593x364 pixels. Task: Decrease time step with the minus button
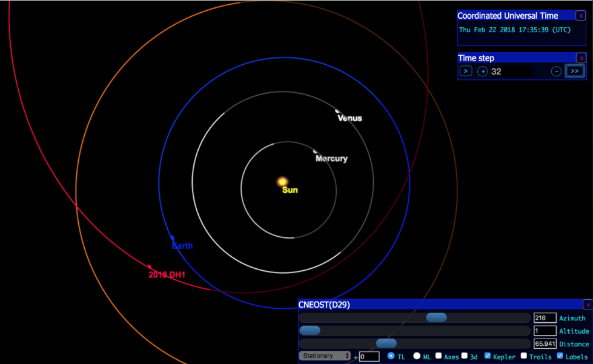tap(556, 71)
